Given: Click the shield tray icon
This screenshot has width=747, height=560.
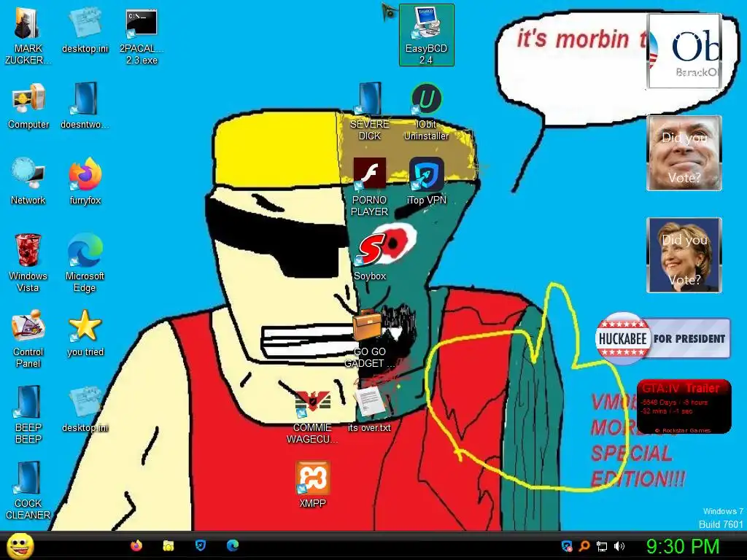Looking at the screenshot, I should pyautogui.click(x=566, y=546).
